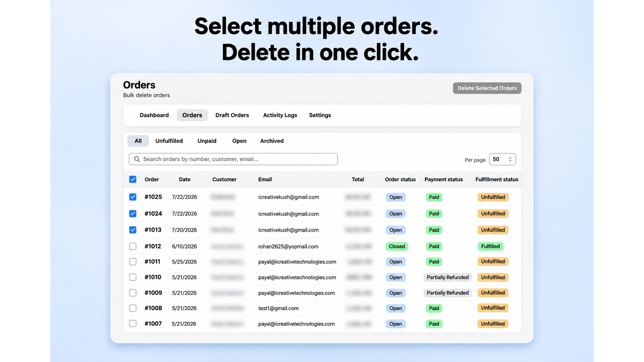Uncheck order #1025 checkbox

point(133,197)
